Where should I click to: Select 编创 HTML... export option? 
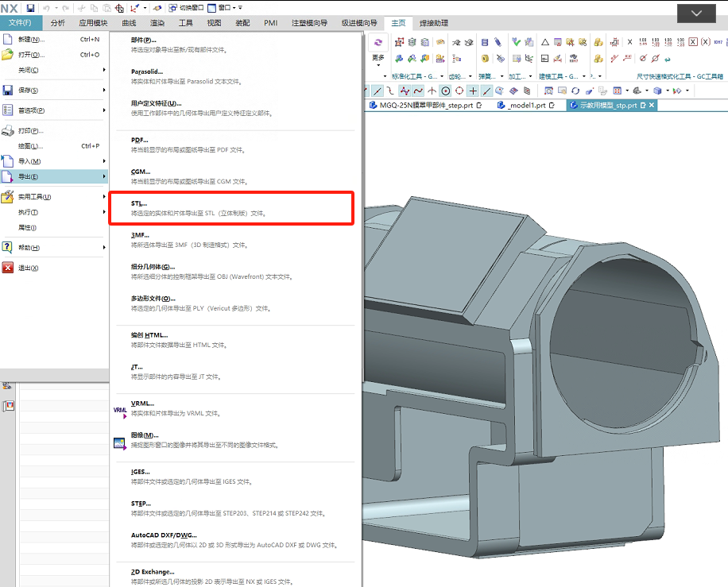click(235, 340)
